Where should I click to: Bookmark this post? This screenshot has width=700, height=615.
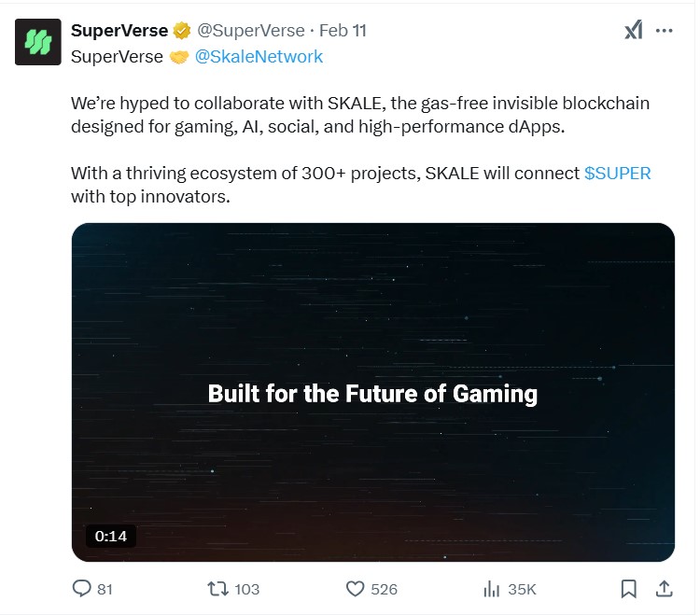(x=629, y=589)
